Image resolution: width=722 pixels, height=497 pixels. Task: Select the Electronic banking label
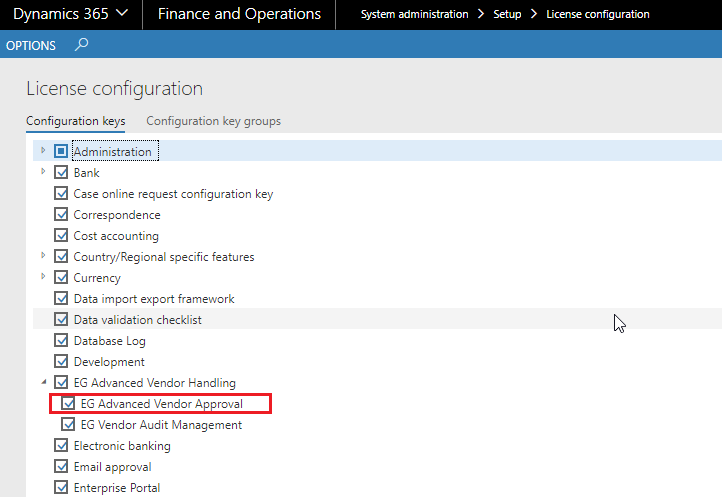[122, 446]
